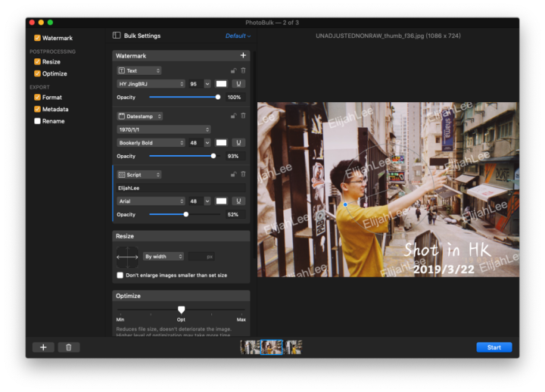Uncheck the Watermark checkbox
The width and height of the screenshot is (545, 392).
coord(37,38)
